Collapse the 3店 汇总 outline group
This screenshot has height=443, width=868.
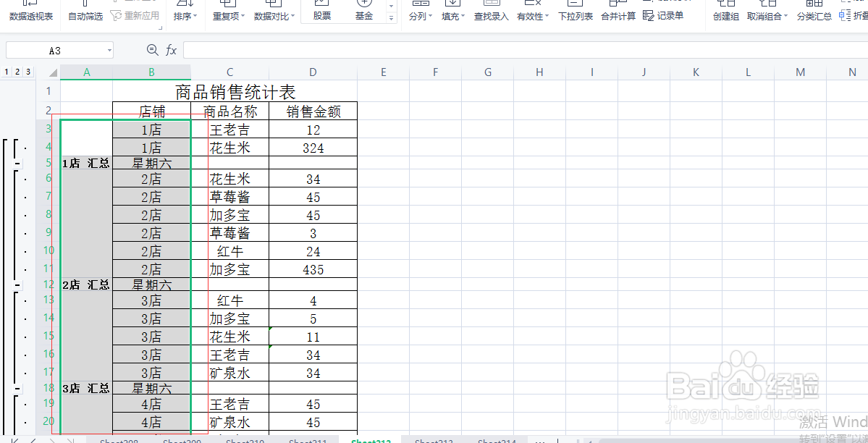pyautogui.click(x=17, y=389)
